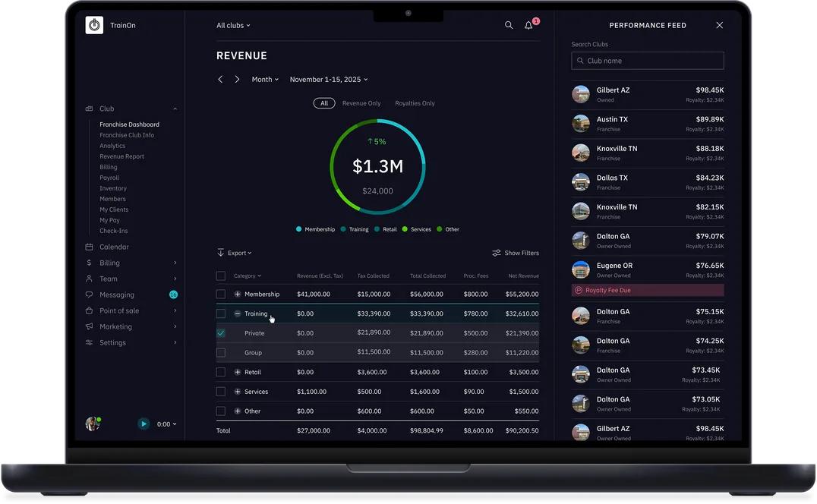Go to next period arrow
817x504 pixels.
[x=237, y=79]
